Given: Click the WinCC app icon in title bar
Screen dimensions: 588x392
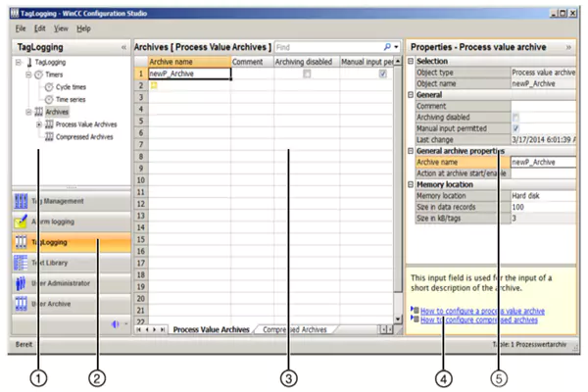Looking at the screenshot, I should click(x=15, y=13).
